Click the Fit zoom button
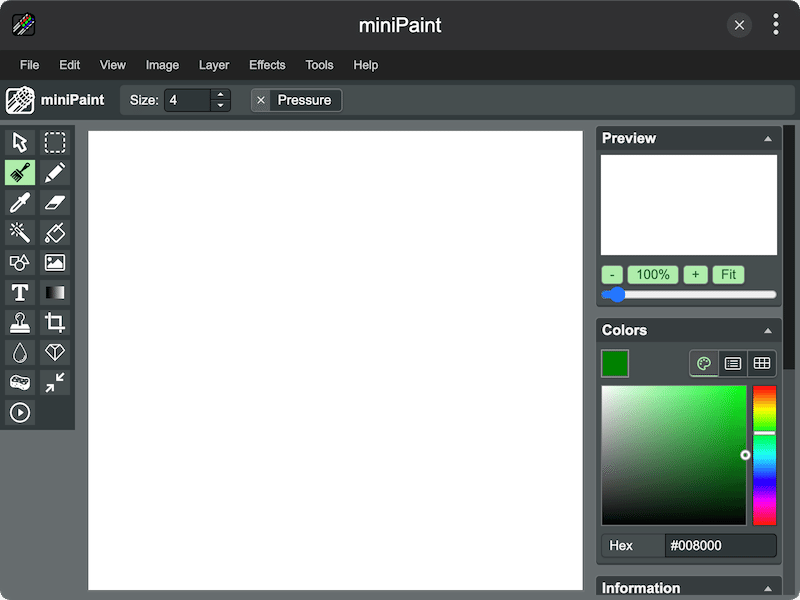This screenshot has height=600, width=800. coord(728,275)
